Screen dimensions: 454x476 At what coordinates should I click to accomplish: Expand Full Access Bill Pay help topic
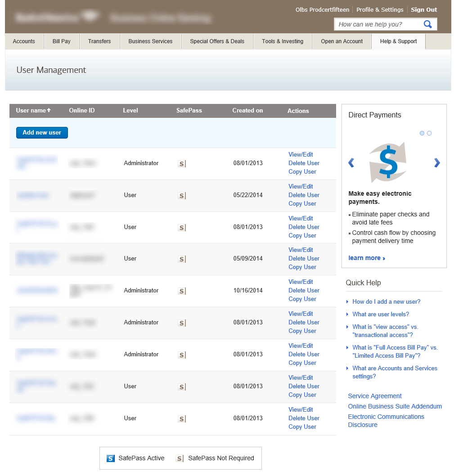(395, 351)
